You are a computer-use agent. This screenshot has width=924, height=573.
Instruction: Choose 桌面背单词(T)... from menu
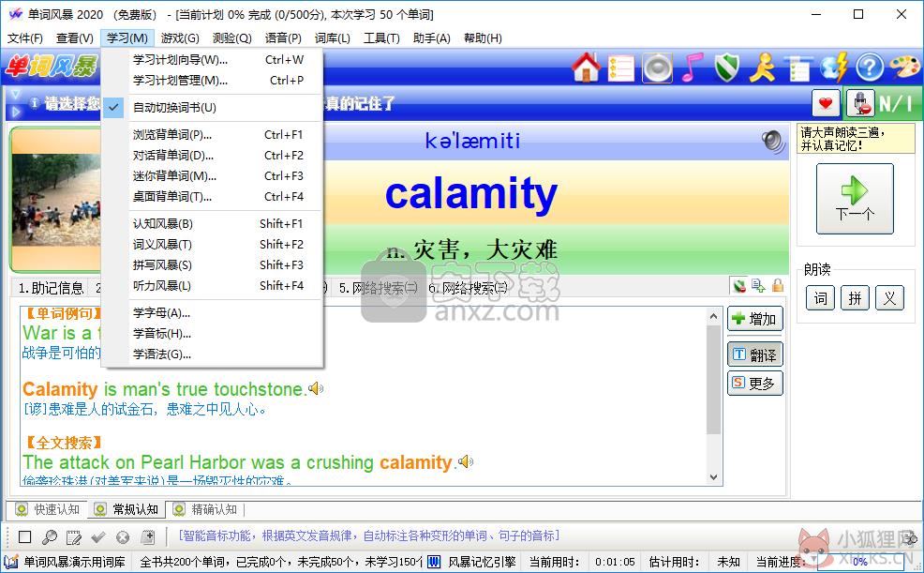coord(212,196)
